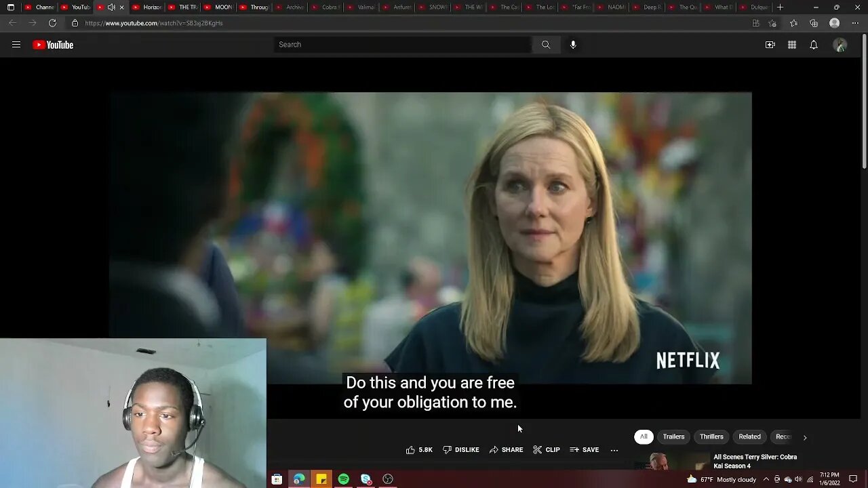This screenshot has width=868, height=488.
Task: Open the YouTube guide hamburger menu
Action: [x=16, y=45]
